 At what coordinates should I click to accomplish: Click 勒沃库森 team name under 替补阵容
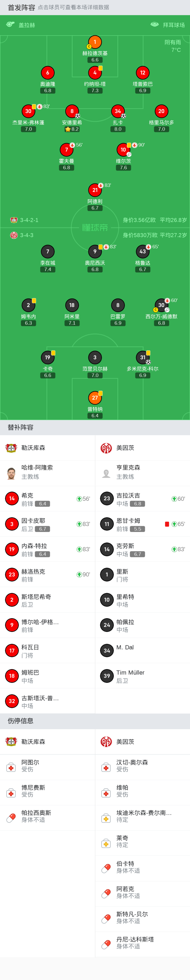pyautogui.click(x=33, y=448)
